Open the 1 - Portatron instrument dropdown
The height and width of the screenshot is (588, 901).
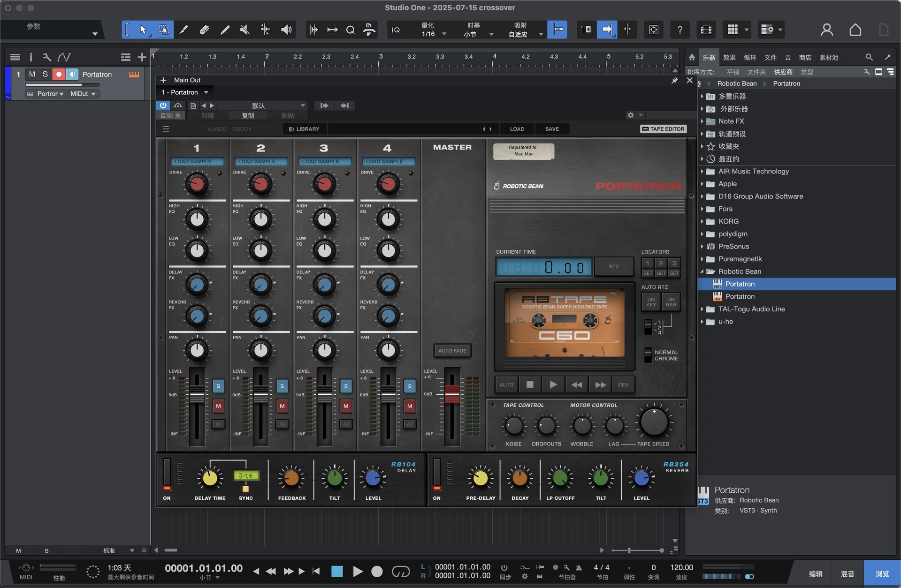[x=184, y=92]
